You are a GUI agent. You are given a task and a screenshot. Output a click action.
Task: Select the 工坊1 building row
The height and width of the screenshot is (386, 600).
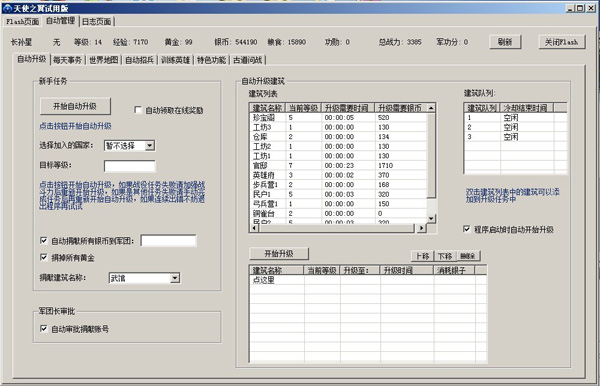338,156
